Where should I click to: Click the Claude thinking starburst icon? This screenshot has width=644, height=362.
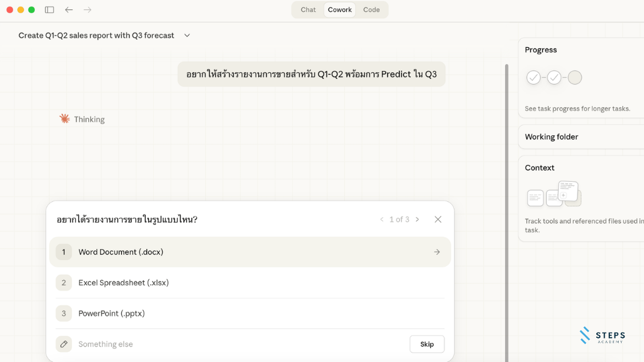65,118
